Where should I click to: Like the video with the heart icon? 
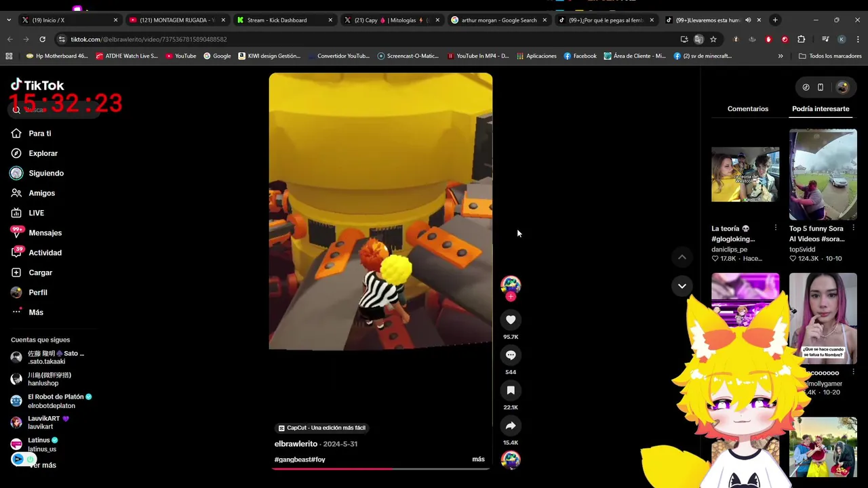[511, 320]
